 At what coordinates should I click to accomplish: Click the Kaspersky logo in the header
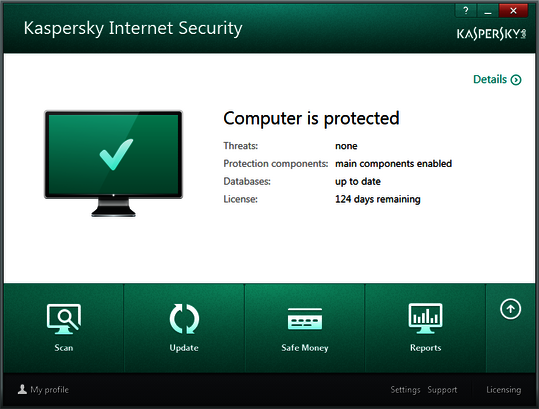coord(491,34)
